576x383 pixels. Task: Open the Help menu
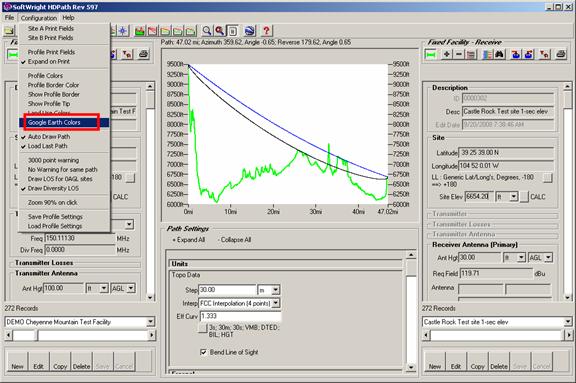tap(68, 18)
